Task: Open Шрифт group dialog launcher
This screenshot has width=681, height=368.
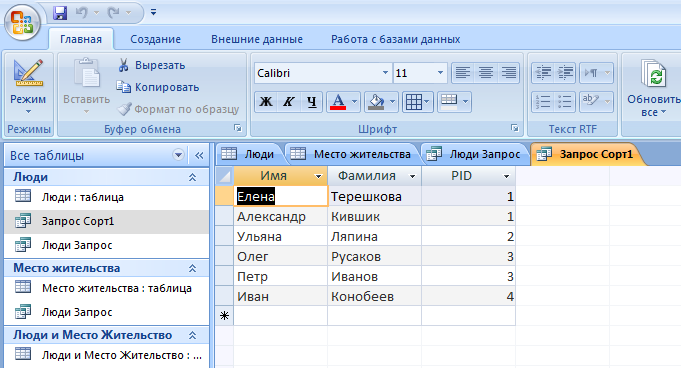Action: pos(515,128)
